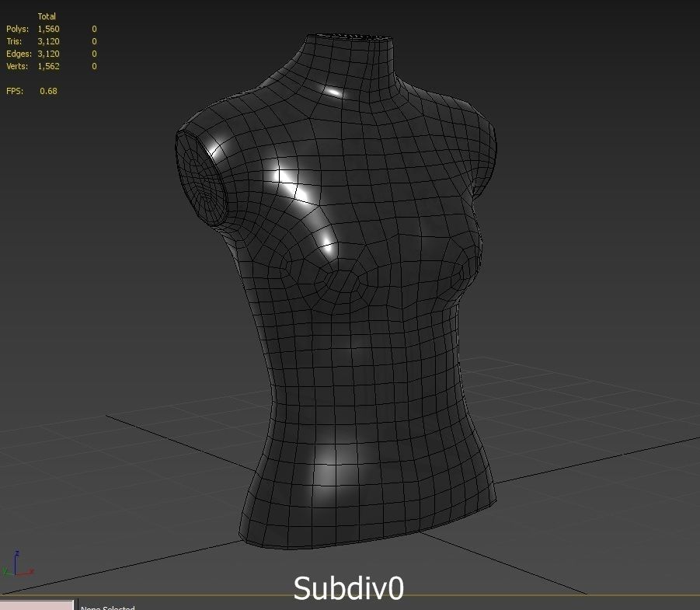The image size is (700, 610).
Task: Select the green Y axis on the gizmo
Action: click(5, 570)
